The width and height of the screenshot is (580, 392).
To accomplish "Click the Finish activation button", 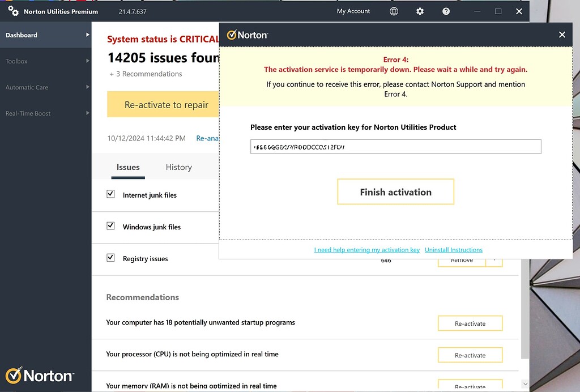I will point(395,191).
